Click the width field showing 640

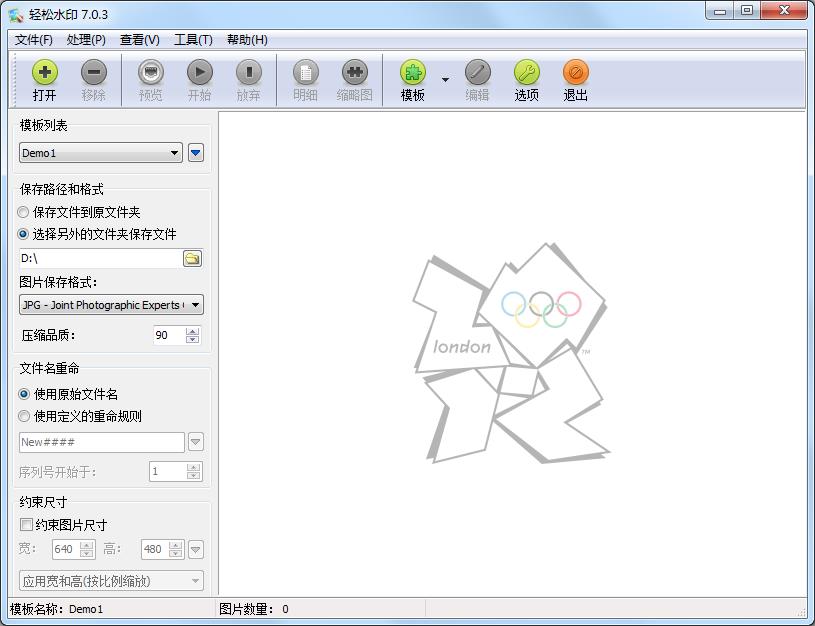[67, 549]
